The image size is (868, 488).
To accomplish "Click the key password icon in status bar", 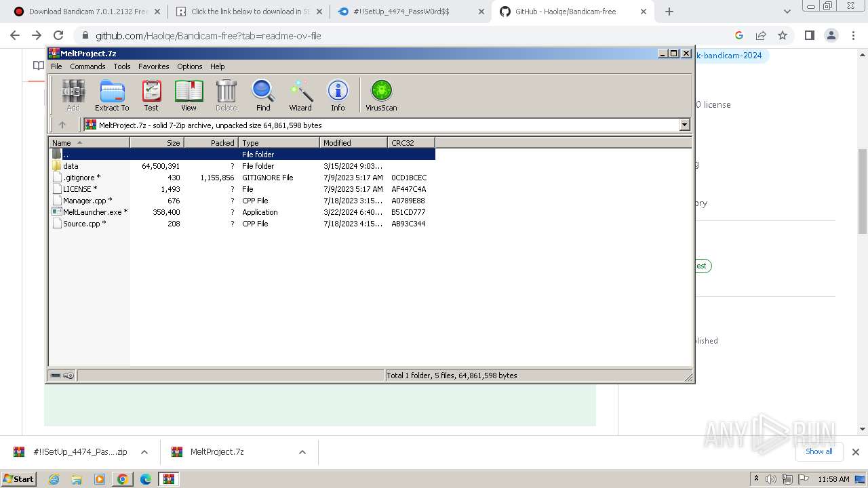I will click(x=68, y=375).
